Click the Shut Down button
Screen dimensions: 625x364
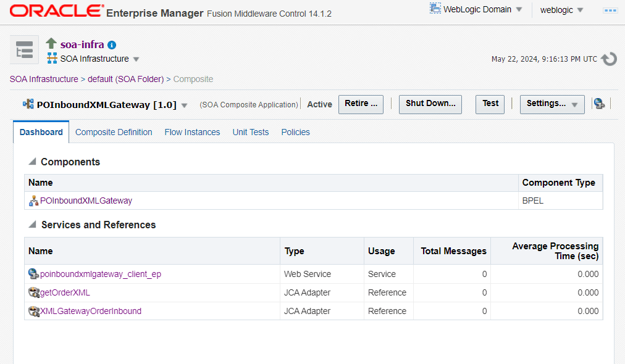click(x=430, y=104)
